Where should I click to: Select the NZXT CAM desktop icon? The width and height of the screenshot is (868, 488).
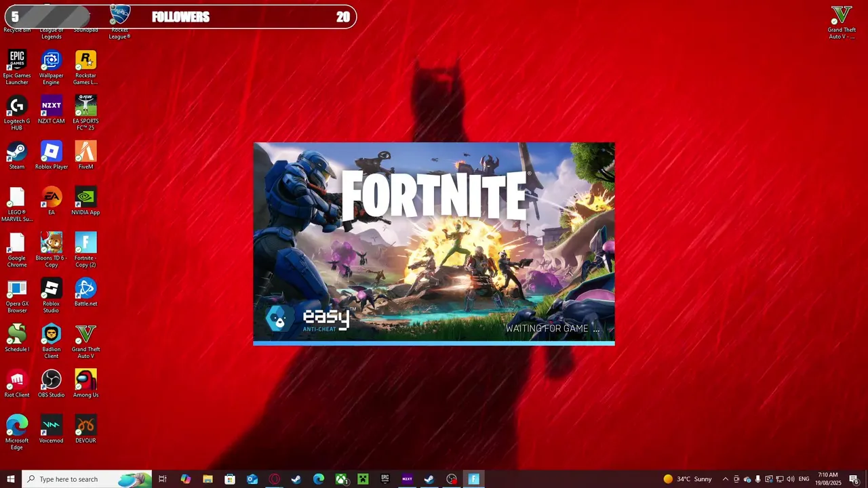click(x=52, y=110)
